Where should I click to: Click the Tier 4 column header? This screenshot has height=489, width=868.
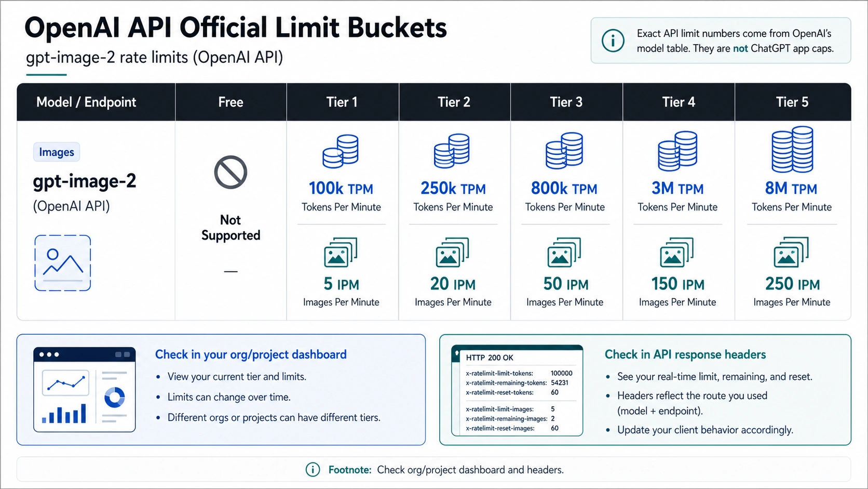pyautogui.click(x=679, y=102)
